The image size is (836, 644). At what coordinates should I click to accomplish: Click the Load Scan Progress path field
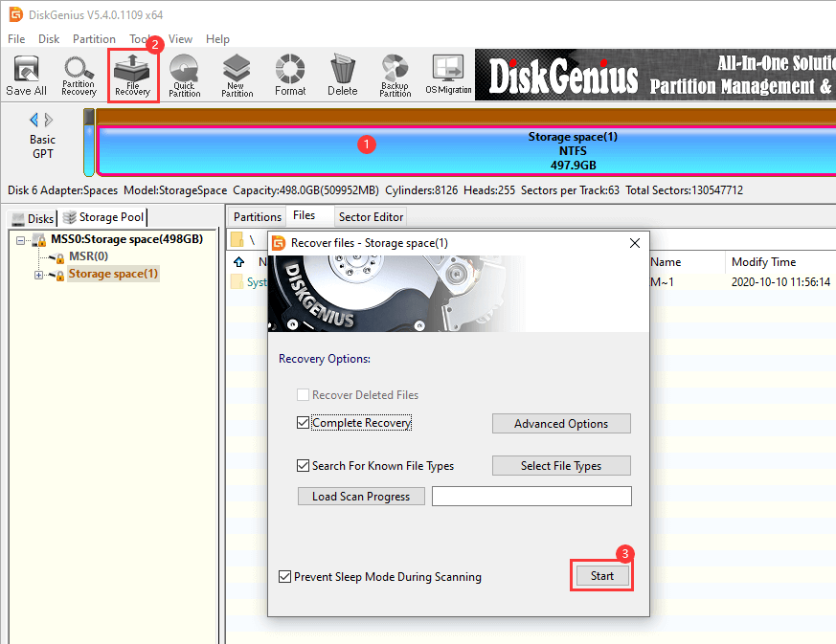pos(531,496)
